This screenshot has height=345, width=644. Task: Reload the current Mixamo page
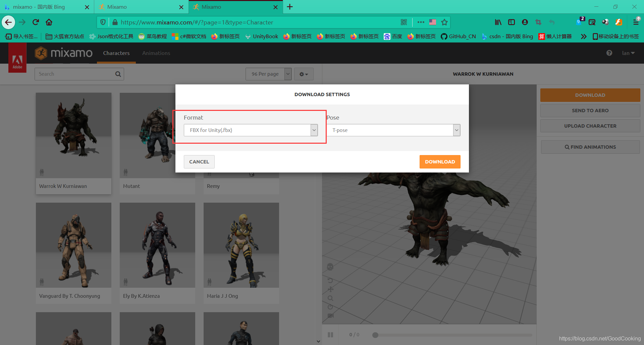(x=36, y=22)
